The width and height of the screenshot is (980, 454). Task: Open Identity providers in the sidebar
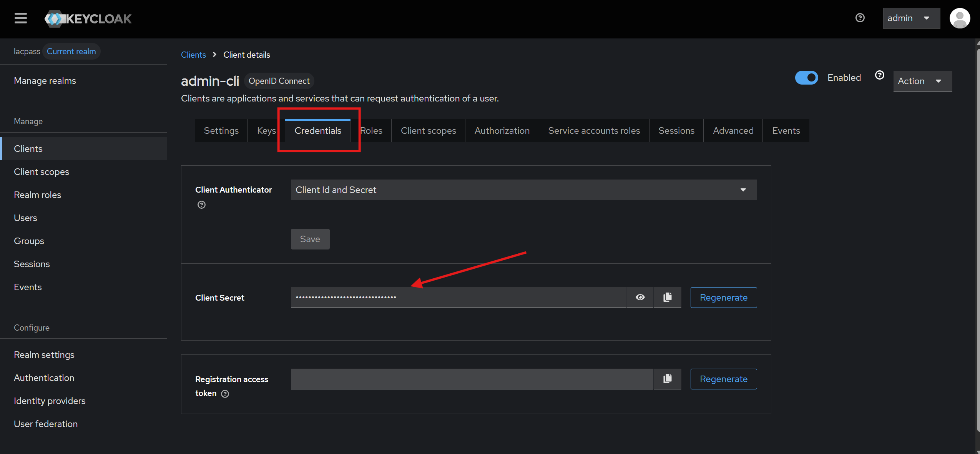coord(83,401)
